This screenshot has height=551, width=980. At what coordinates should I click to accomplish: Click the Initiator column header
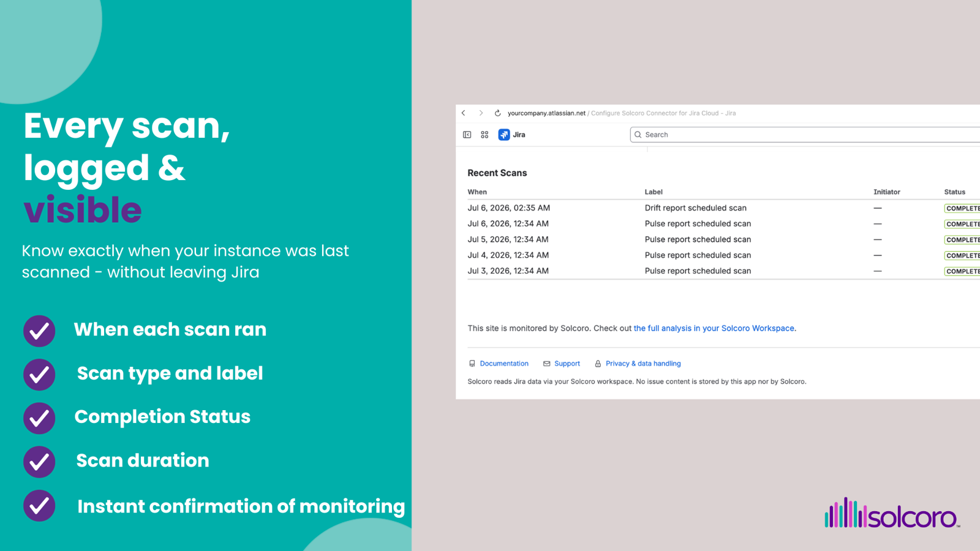point(887,192)
